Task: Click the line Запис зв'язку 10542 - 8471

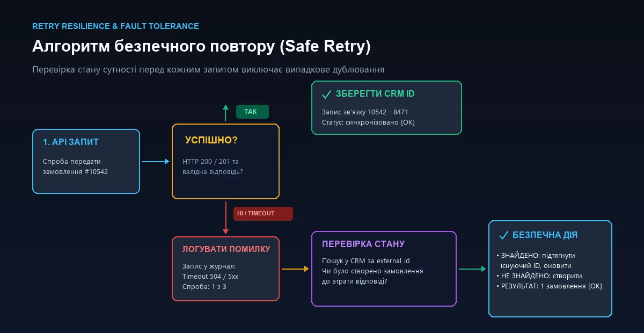Action: pyautogui.click(x=365, y=112)
